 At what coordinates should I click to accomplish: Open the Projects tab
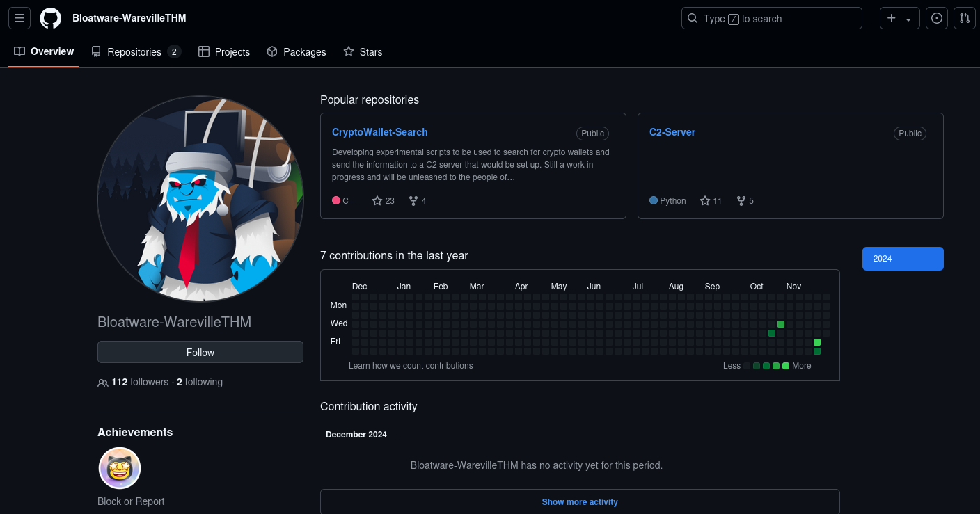224,51
